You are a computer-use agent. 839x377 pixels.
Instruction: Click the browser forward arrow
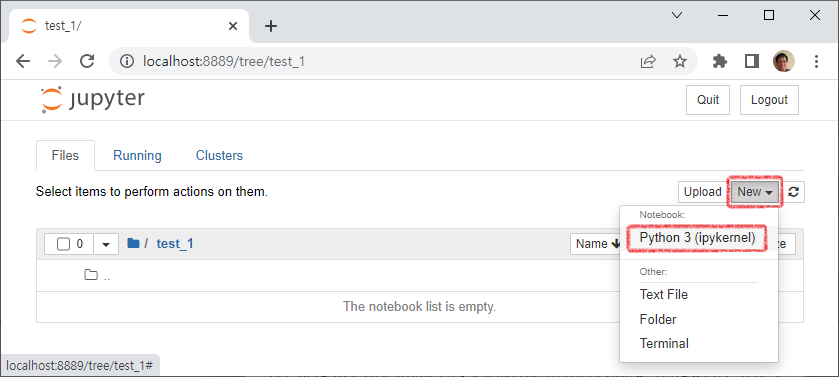[55, 61]
